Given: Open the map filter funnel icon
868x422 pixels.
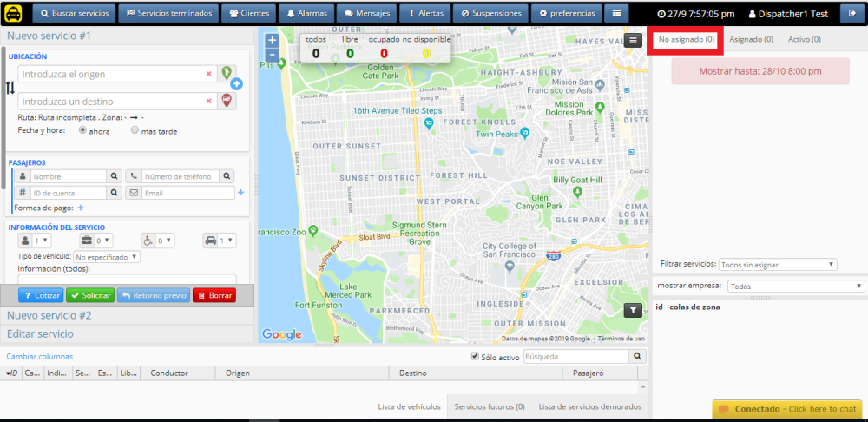Looking at the screenshot, I should (634, 311).
